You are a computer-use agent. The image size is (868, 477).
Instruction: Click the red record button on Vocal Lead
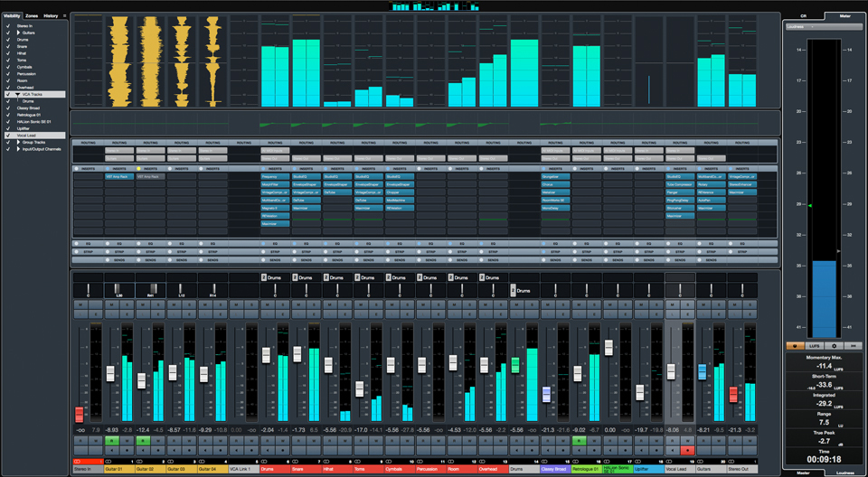[685, 449]
